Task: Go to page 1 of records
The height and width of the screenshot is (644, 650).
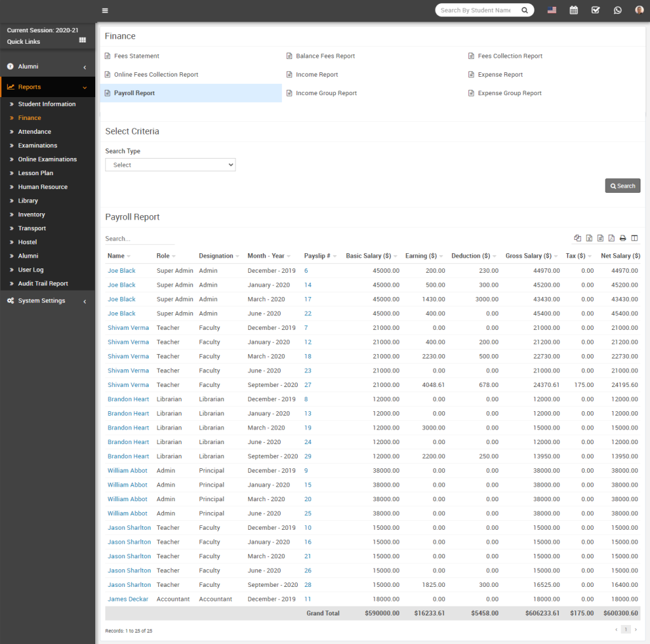Action: coord(626,629)
